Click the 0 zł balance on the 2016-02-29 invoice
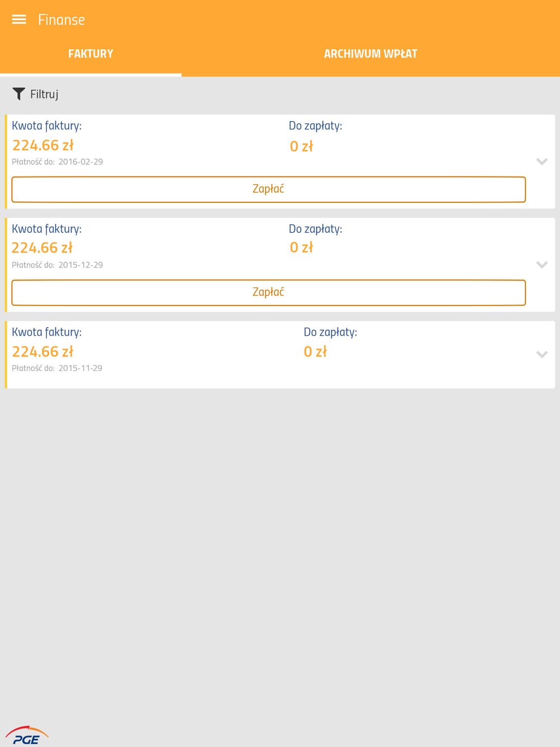 pyautogui.click(x=301, y=147)
